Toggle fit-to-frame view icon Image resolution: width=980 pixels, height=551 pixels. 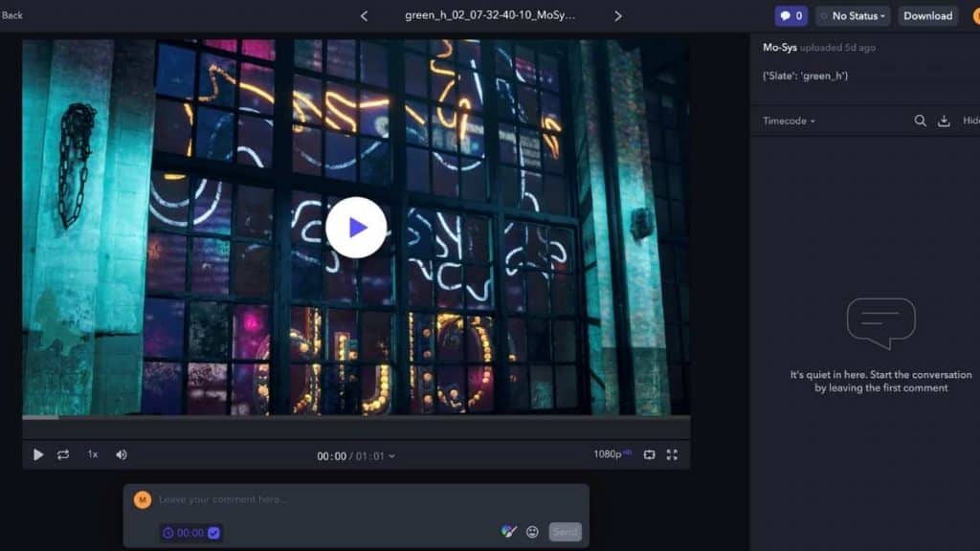point(650,454)
